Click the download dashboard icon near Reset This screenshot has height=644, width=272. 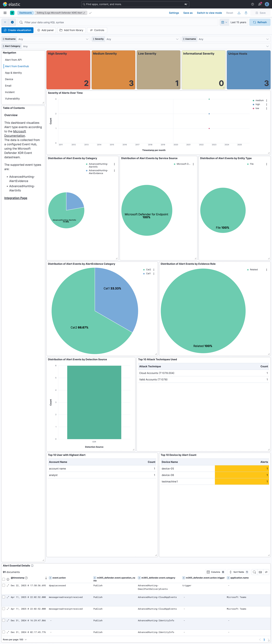tap(239, 13)
